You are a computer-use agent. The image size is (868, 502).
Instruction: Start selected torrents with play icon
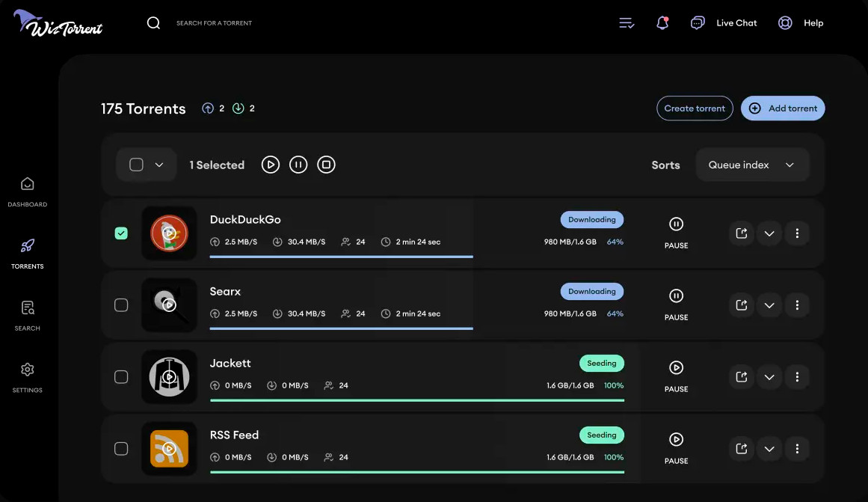click(270, 165)
